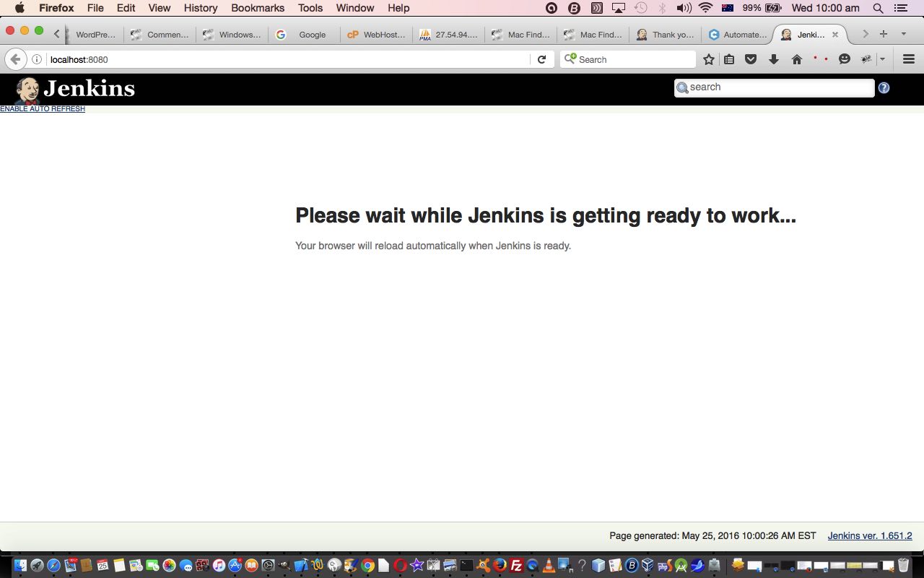Open AirPlay display menu icon
Screen dimensions: 924x578
(x=619, y=8)
